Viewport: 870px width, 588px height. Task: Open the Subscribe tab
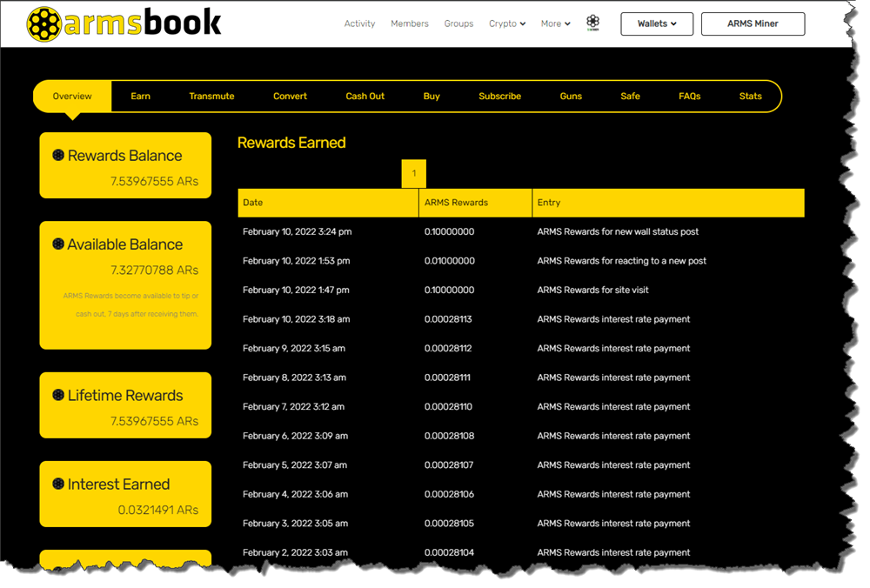pos(500,97)
